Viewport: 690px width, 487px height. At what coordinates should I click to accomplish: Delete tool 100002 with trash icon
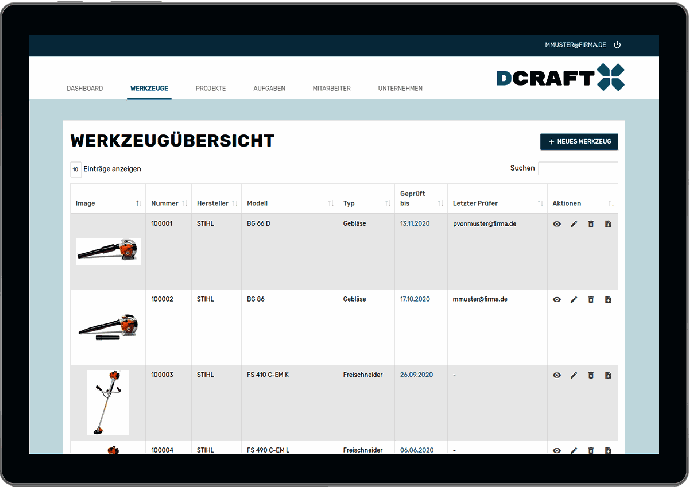(591, 300)
